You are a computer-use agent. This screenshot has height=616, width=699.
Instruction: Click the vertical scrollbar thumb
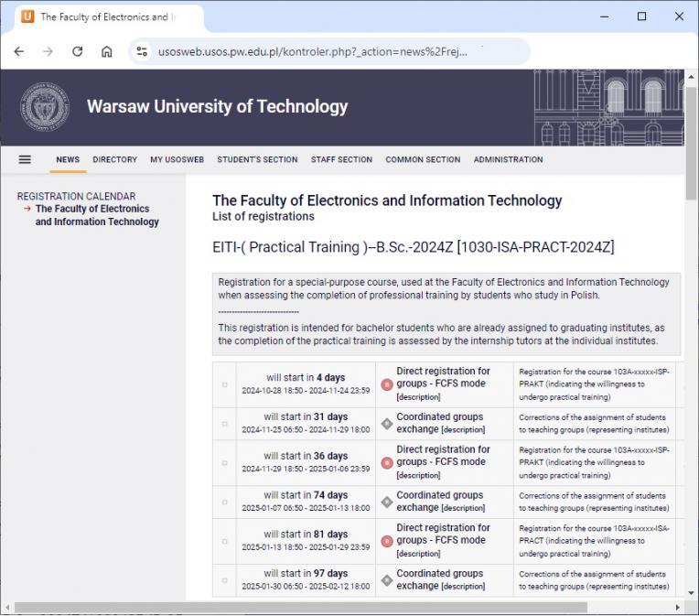691,143
